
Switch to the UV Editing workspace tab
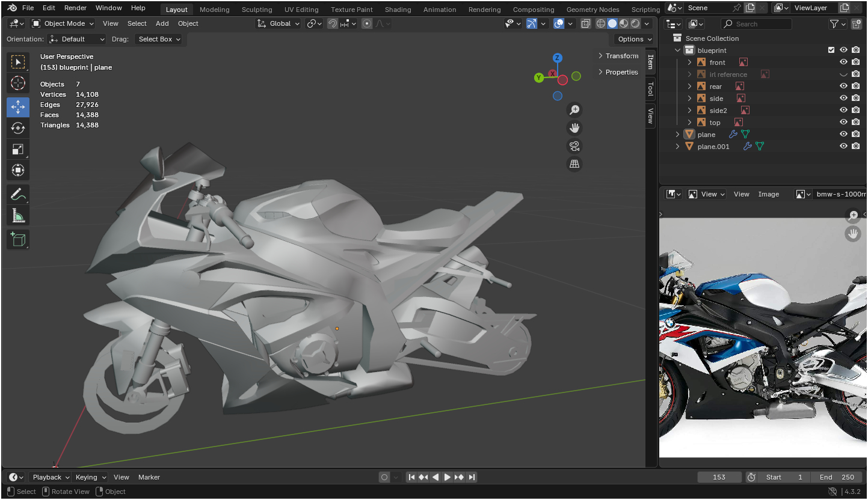301,10
